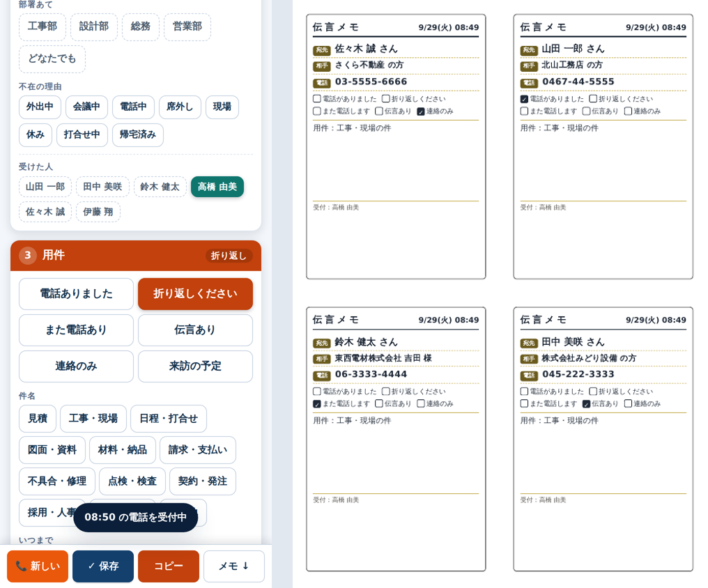The width and height of the screenshot is (708, 588).
Task: Select the 材料・納品 subject chip
Action: (123, 450)
